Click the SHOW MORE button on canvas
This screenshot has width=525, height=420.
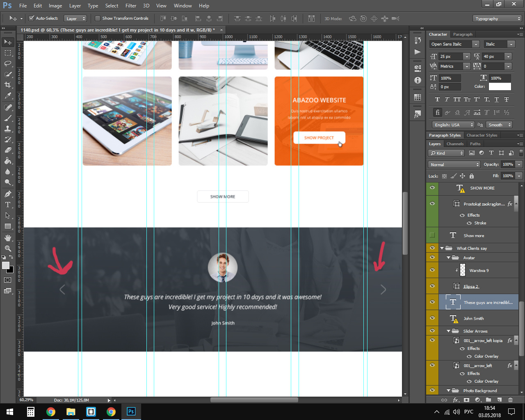click(223, 196)
